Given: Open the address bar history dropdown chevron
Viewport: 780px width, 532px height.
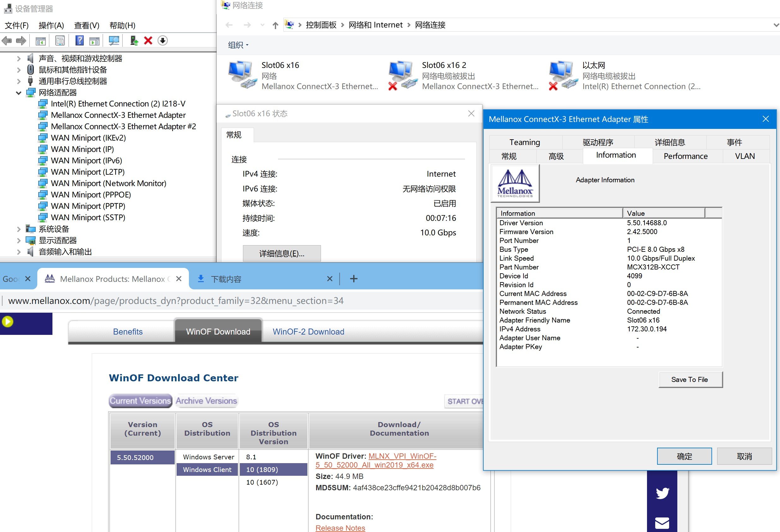Looking at the screenshot, I should click(x=776, y=25).
